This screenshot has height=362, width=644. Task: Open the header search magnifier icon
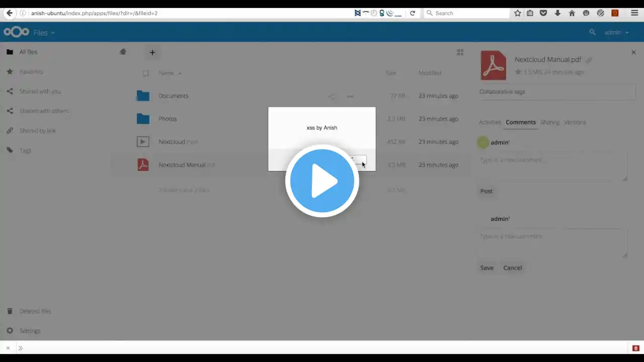tap(592, 32)
